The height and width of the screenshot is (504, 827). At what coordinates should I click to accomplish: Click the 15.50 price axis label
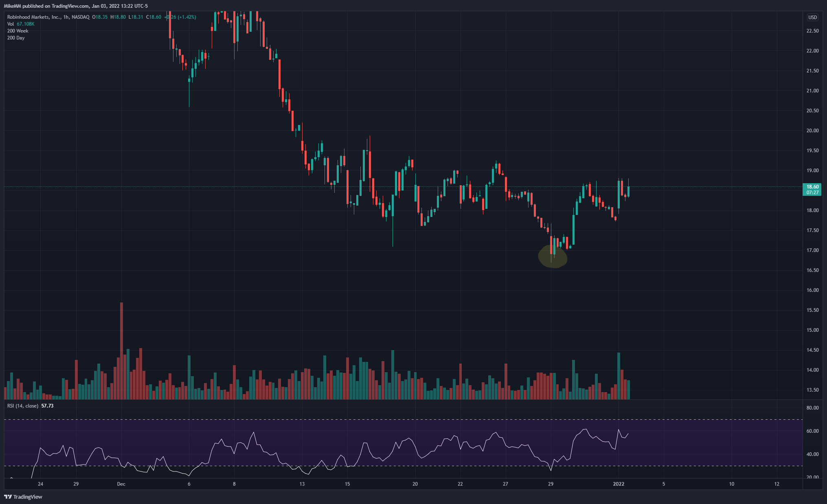click(812, 310)
